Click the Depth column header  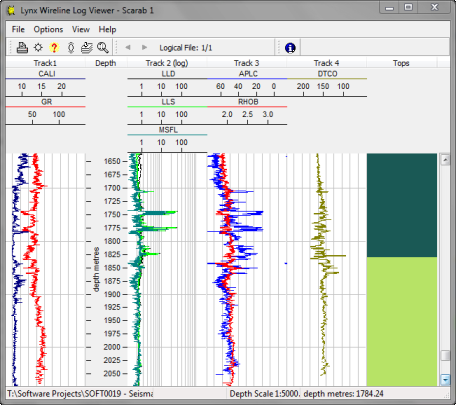[106, 63]
